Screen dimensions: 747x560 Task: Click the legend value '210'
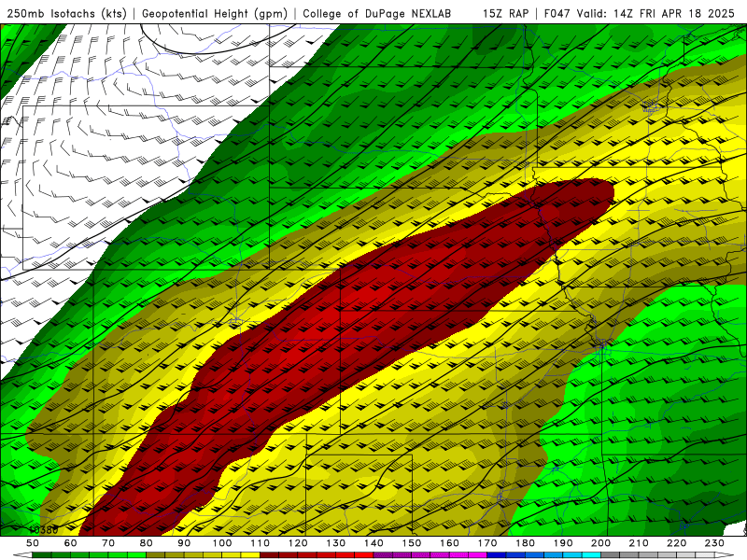tap(639, 543)
